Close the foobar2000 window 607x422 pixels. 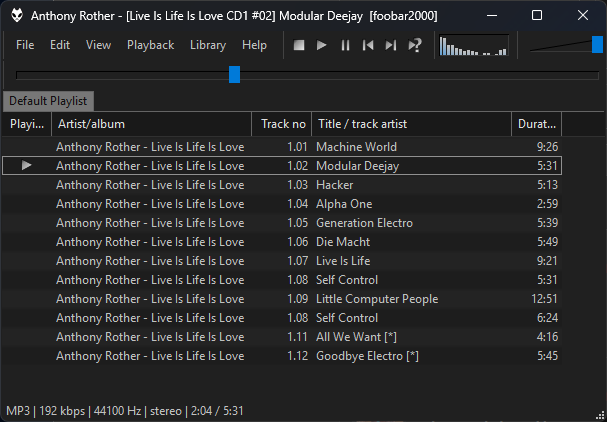pyautogui.click(x=583, y=15)
